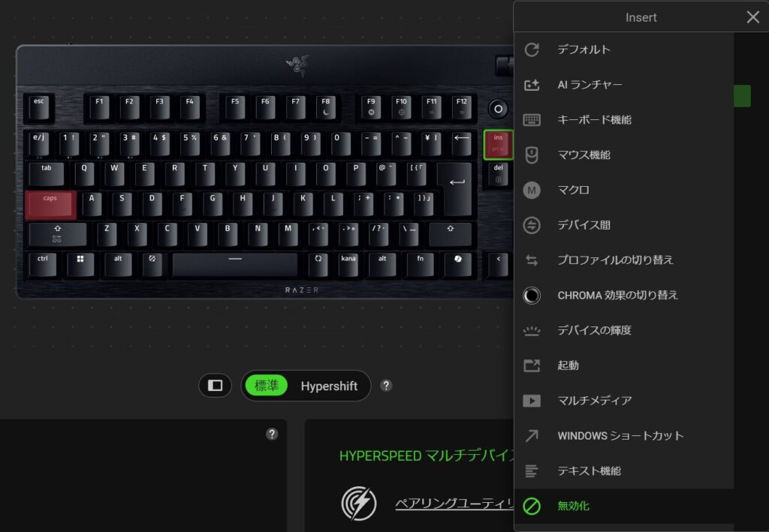Open the ペアリングユーティリティ link
The height and width of the screenshot is (532, 769).
click(x=454, y=503)
